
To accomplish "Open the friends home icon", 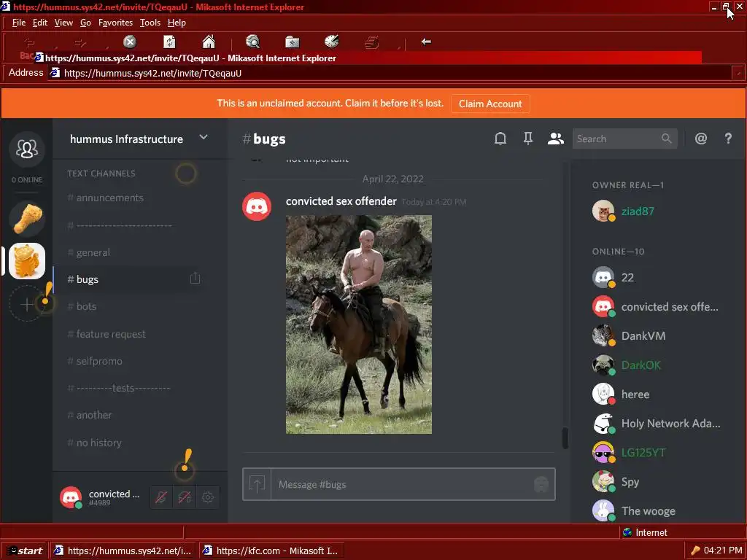I will [27, 149].
